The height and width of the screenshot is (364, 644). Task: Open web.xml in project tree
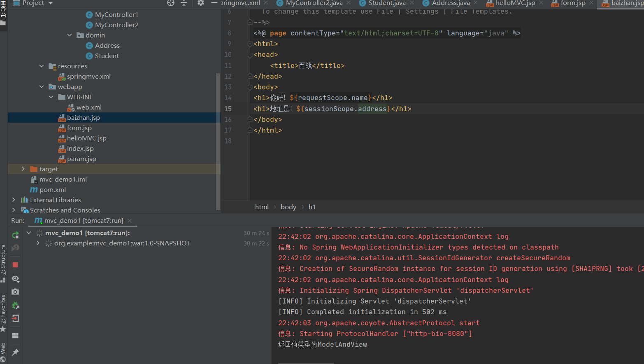point(88,107)
